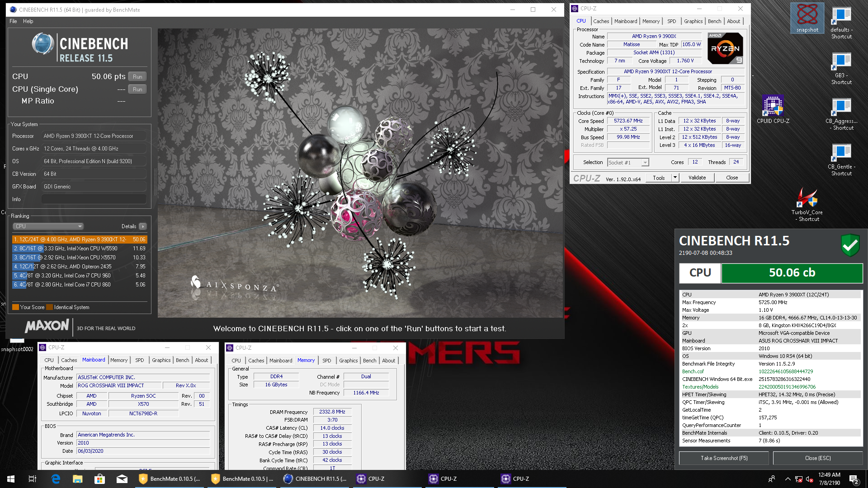Open the defaults shortcut on the desktop
868x488 pixels.
point(841,23)
